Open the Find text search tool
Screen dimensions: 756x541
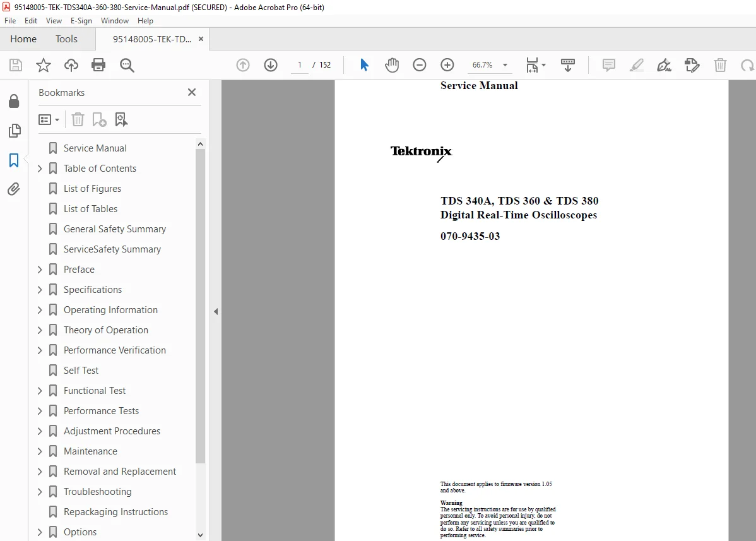tap(127, 64)
